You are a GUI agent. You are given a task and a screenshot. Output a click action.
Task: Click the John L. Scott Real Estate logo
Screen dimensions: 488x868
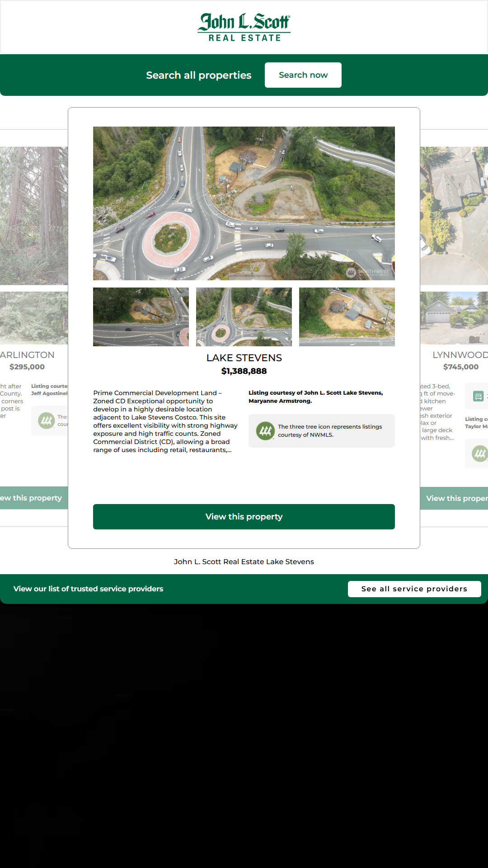tap(244, 27)
